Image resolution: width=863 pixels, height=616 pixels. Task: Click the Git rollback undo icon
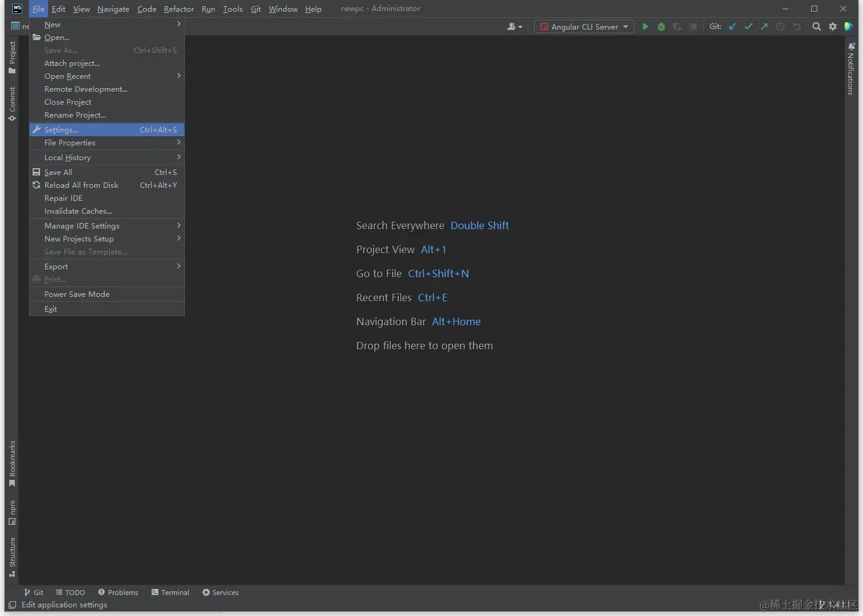796,26
